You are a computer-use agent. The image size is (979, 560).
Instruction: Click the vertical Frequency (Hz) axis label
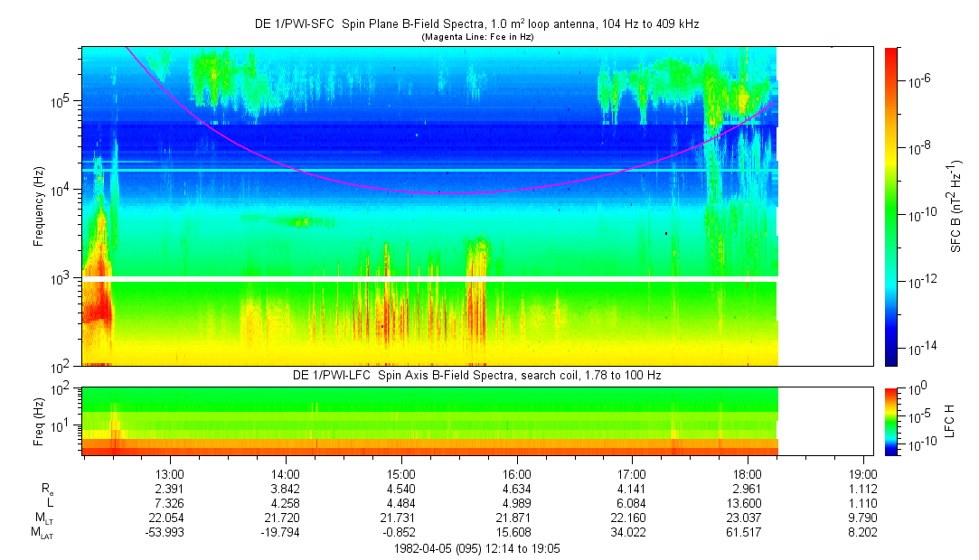coord(39,206)
